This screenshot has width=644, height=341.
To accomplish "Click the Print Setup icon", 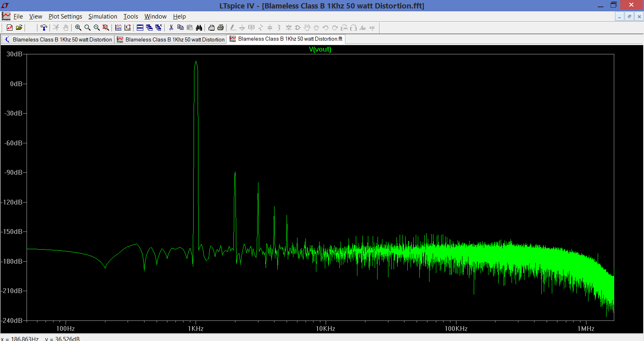I will (x=211, y=28).
